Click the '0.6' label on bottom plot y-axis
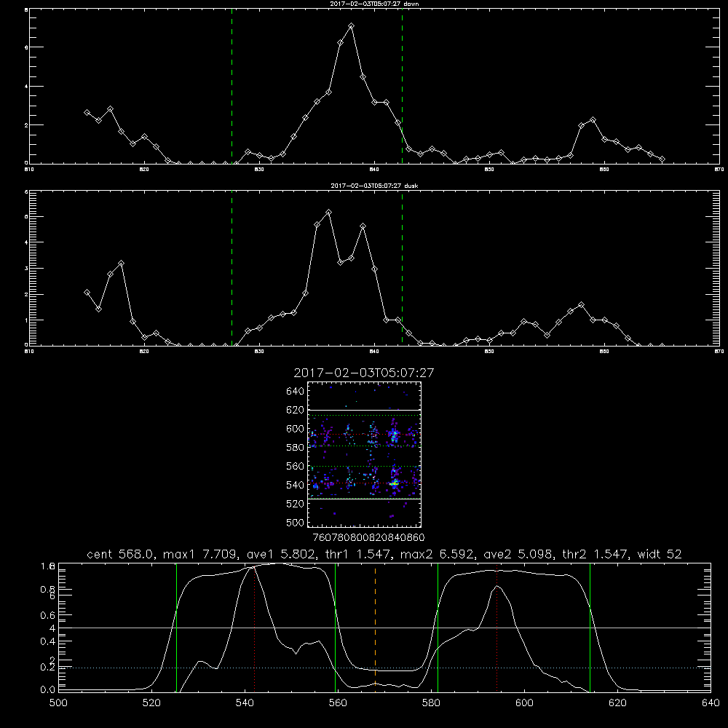The image size is (728, 728). pyautogui.click(x=48, y=615)
